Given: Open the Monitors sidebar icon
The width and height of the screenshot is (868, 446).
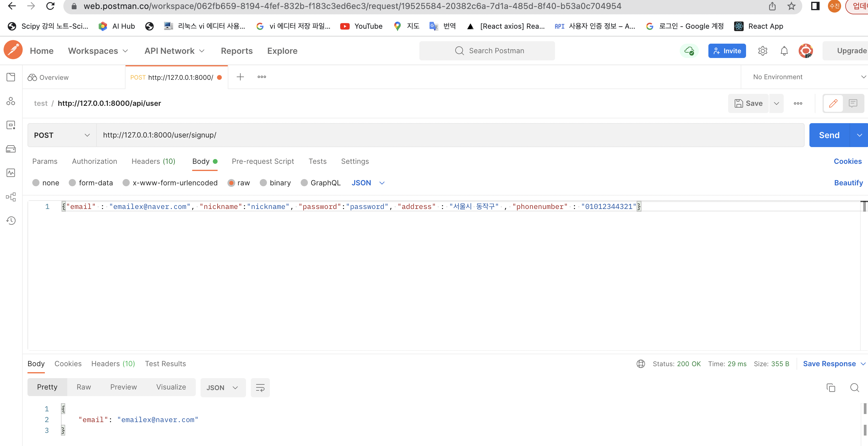Looking at the screenshot, I should (11, 173).
